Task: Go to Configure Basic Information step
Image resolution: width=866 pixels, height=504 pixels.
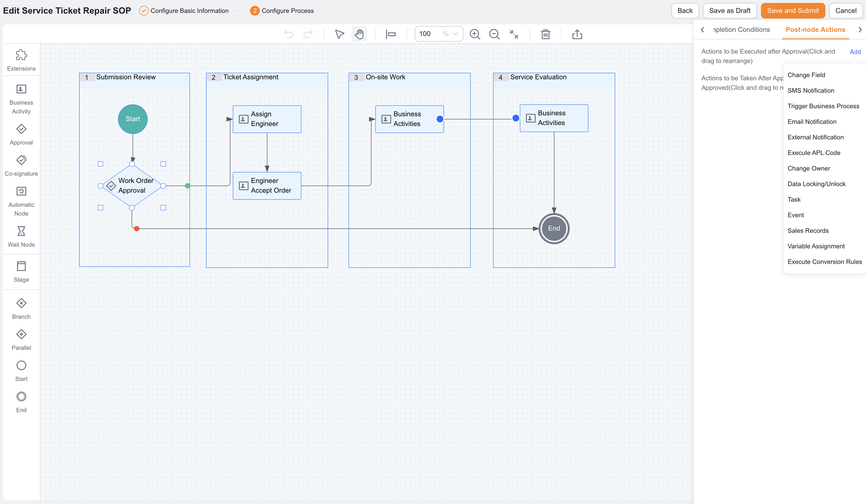Action: [x=184, y=11]
